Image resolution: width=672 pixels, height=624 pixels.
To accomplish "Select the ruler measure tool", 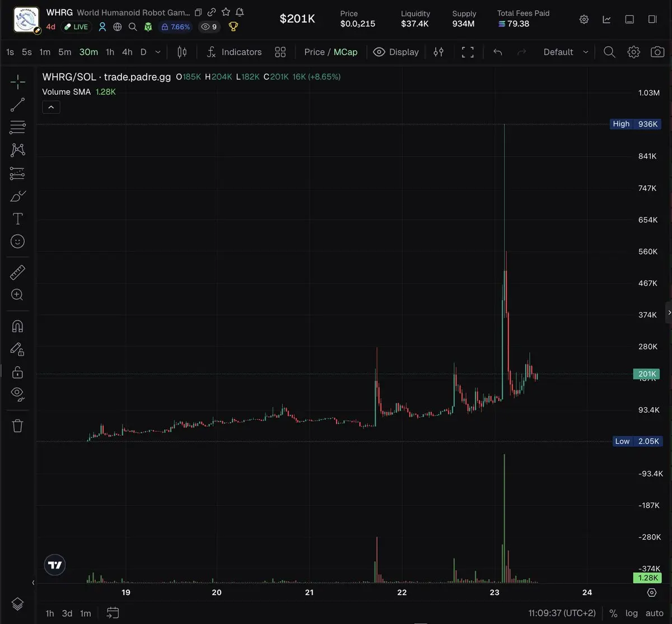I will click(x=17, y=273).
